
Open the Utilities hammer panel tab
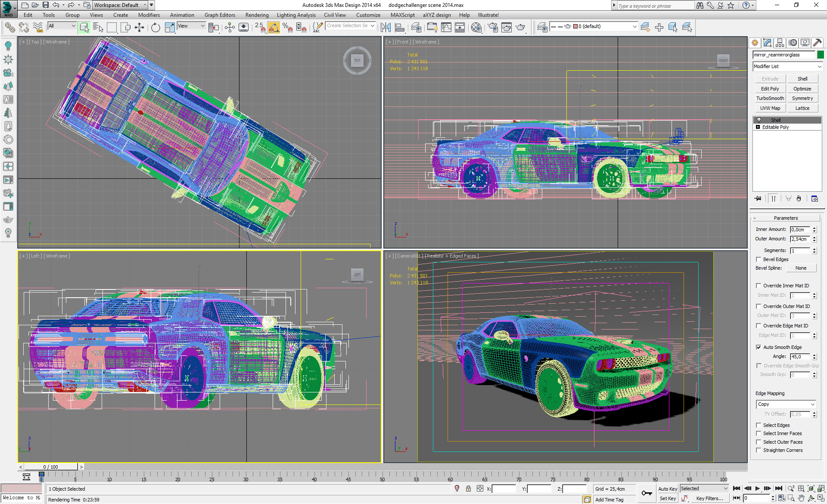pyautogui.click(x=818, y=43)
